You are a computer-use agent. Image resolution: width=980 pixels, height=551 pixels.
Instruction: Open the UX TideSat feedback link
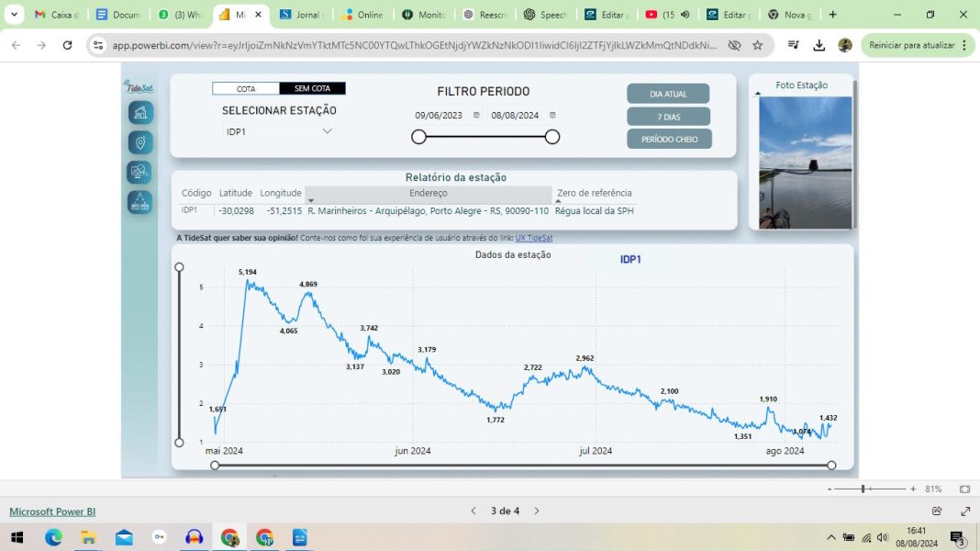(x=533, y=238)
